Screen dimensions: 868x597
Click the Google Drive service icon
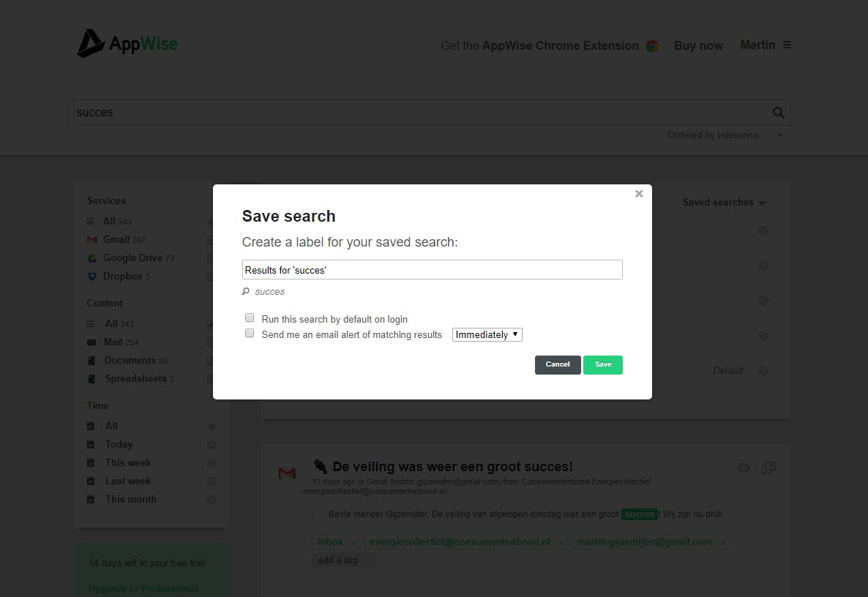click(x=92, y=258)
